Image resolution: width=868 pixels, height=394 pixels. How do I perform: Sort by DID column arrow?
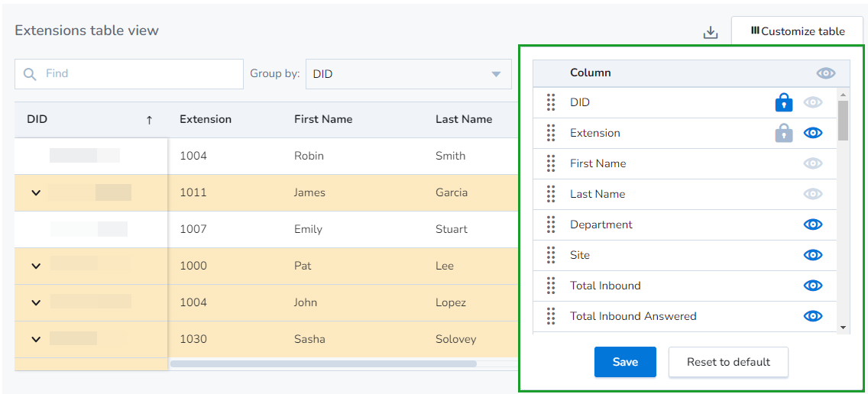click(149, 120)
